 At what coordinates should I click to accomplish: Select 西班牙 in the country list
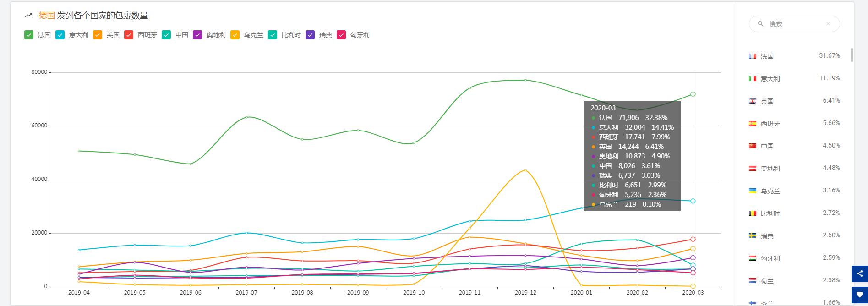coord(770,124)
